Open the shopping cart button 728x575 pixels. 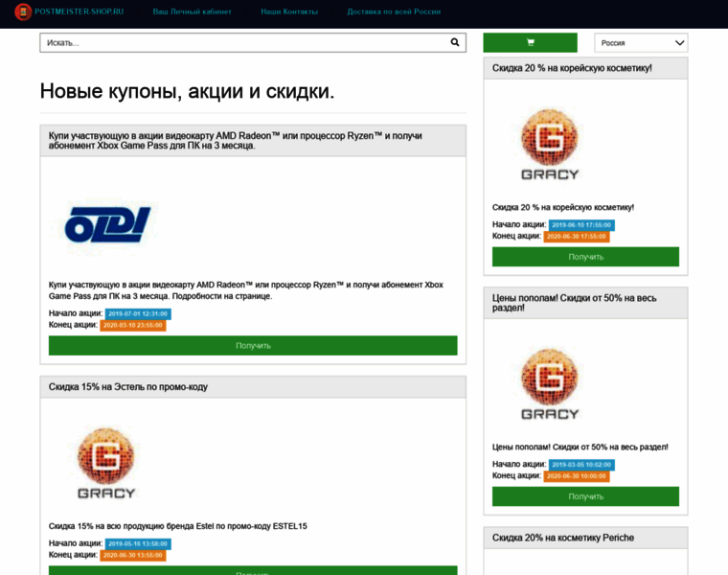click(531, 43)
